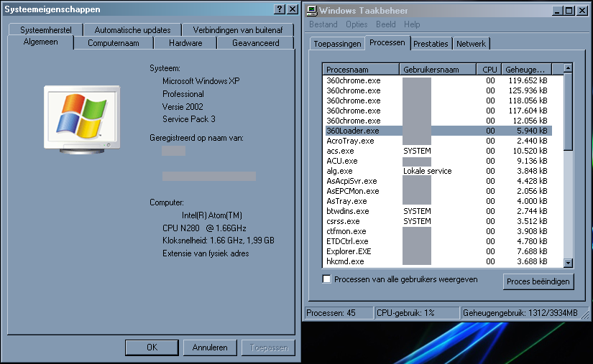This screenshot has width=593, height=364.
Task: Select the 360Loader.exe process row
Action: [x=438, y=131]
